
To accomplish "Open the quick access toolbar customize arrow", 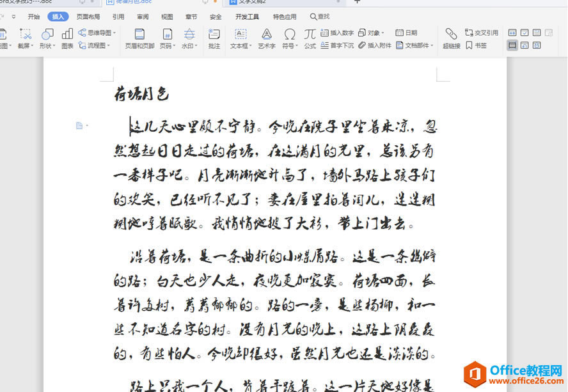I will point(14,17).
